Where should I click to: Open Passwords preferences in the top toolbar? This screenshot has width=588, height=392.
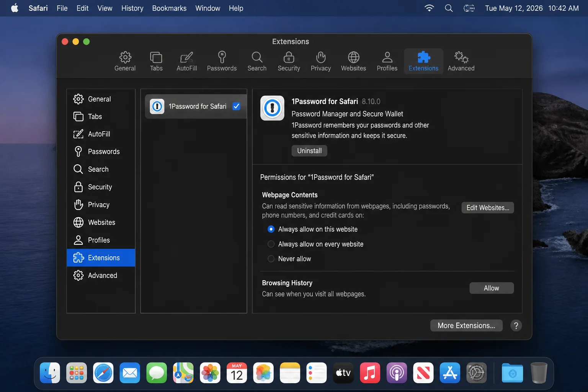(222, 61)
